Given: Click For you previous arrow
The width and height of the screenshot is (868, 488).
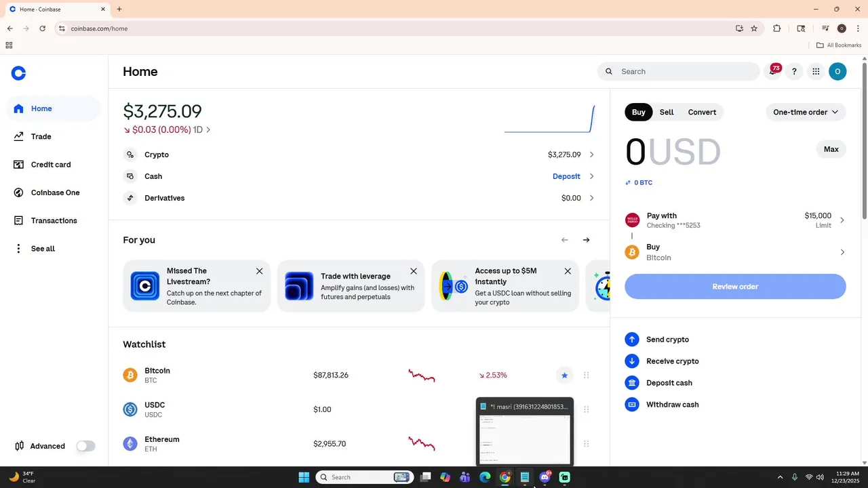Looking at the screenshot, I should [x=565, y=240].
